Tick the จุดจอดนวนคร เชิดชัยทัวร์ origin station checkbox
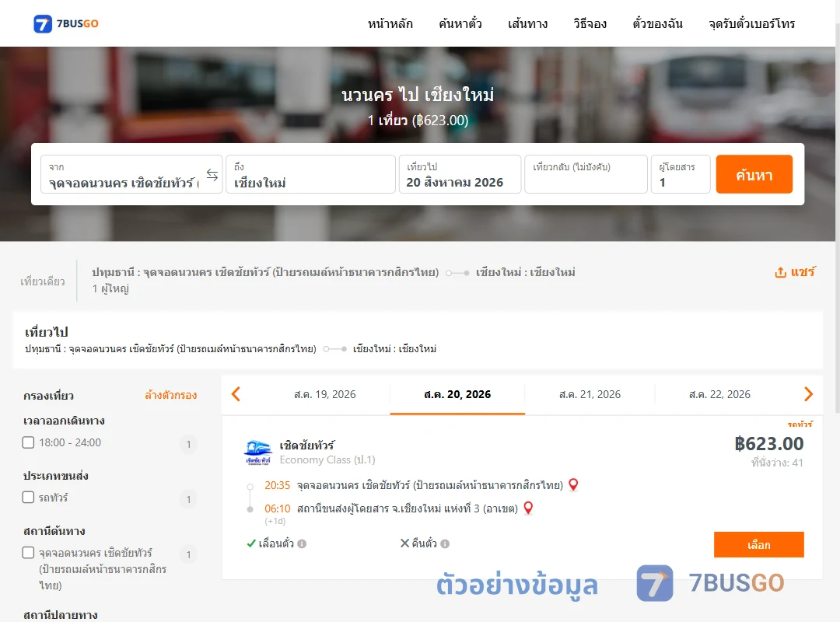Image resolution: width=840 pixels, height=622 pixels. (29, 552)
